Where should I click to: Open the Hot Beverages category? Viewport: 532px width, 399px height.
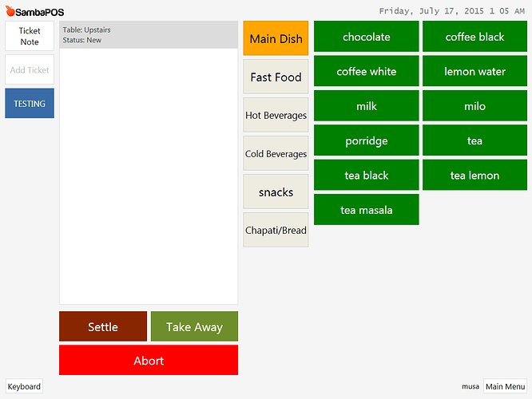pos(276,115)
